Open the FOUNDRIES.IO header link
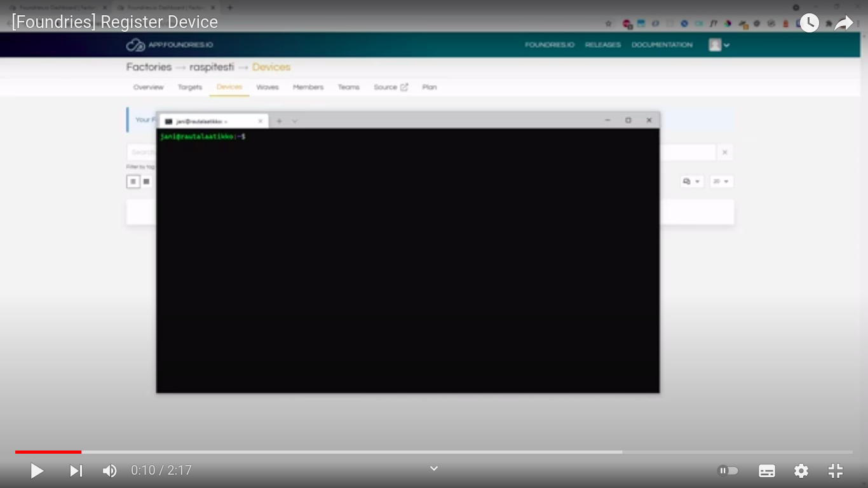 pyautogui.click(x=550, y=45)
